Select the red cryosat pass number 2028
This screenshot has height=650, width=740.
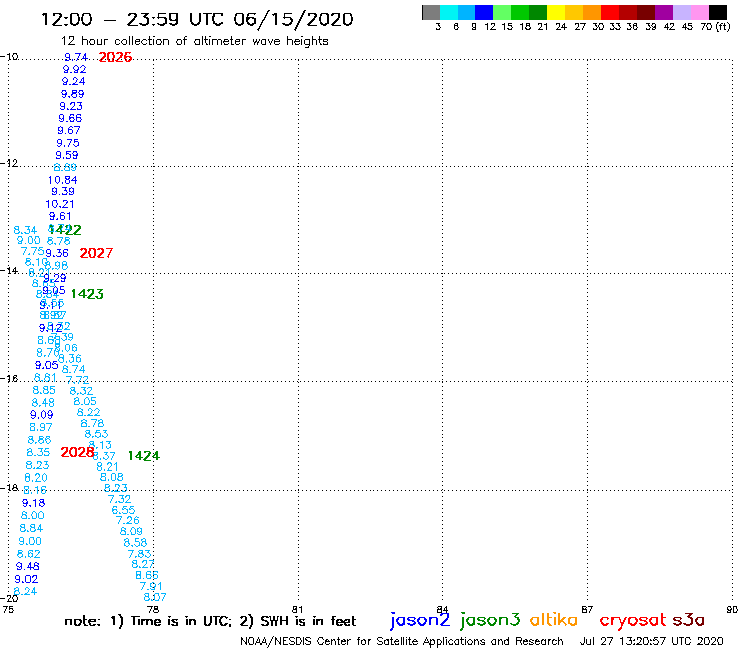(x=77, y=452)
